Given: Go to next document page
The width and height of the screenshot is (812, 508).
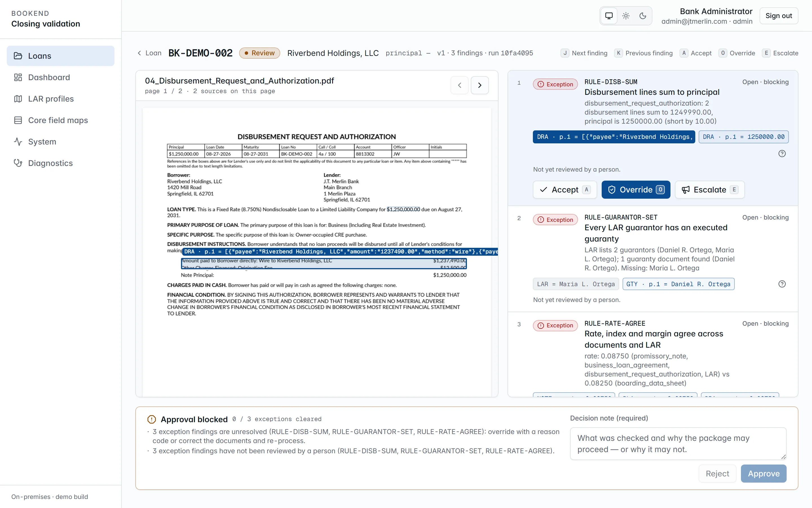Looking at the screenshot, I should point(480,85).
